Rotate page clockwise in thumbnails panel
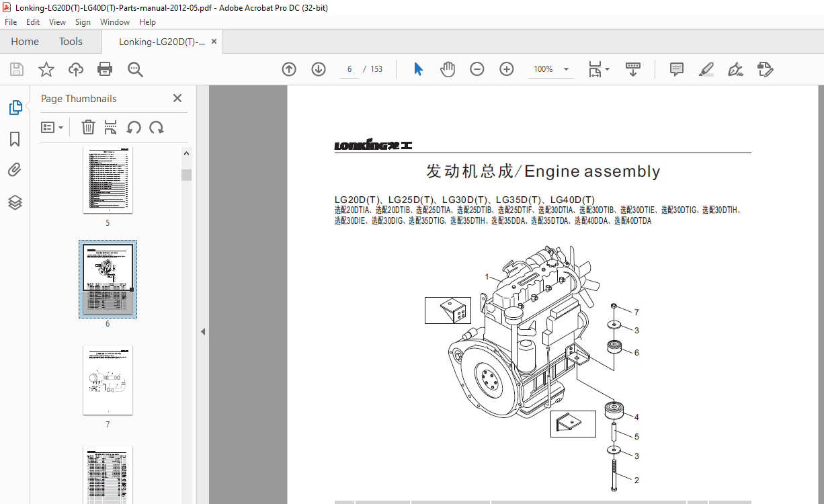824x504 pixels. 157,127
